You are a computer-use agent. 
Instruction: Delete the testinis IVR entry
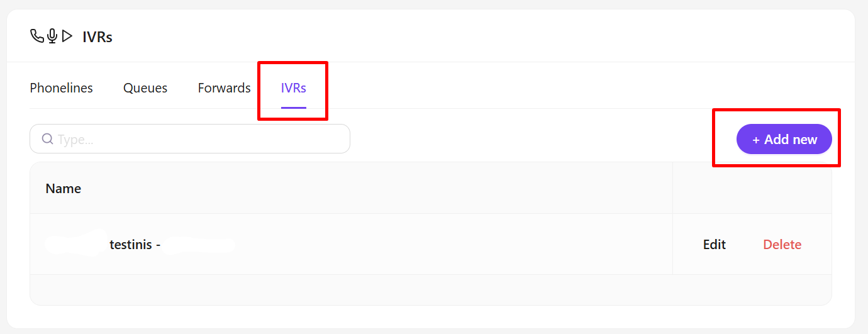[782, 245]
